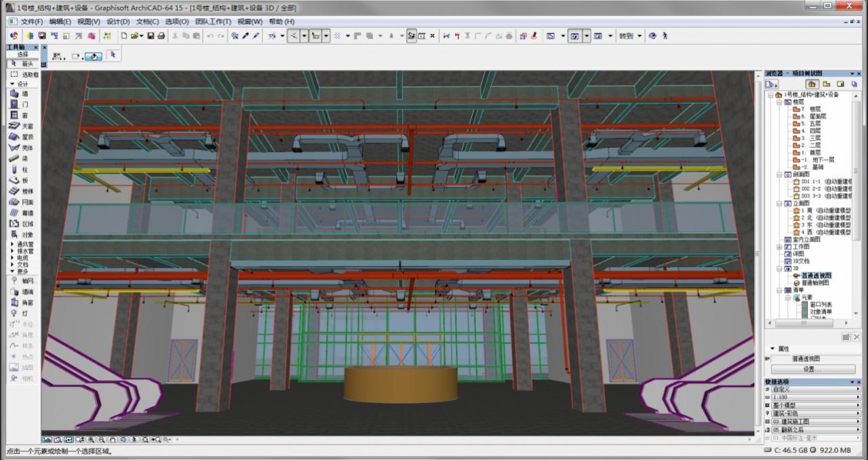Viewport: 868px width, 460px height.
Task: Click the Save icon in toolbar
Action: [151, 36]
